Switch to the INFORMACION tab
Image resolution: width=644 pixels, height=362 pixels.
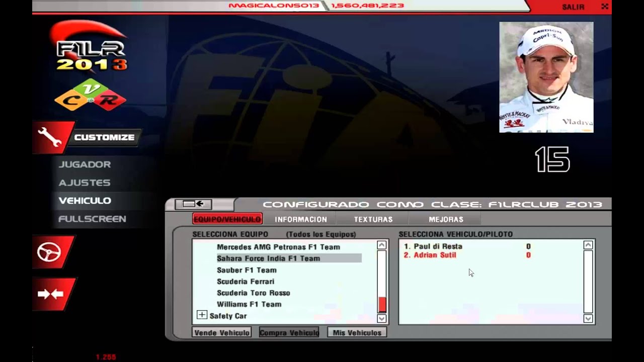301,219
